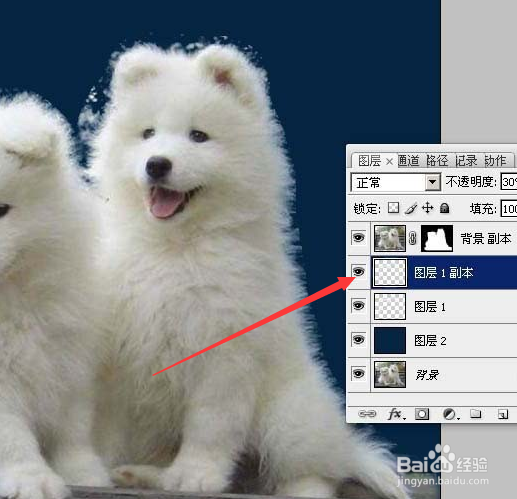Toggle lock all padlock icon

(444, 208)
